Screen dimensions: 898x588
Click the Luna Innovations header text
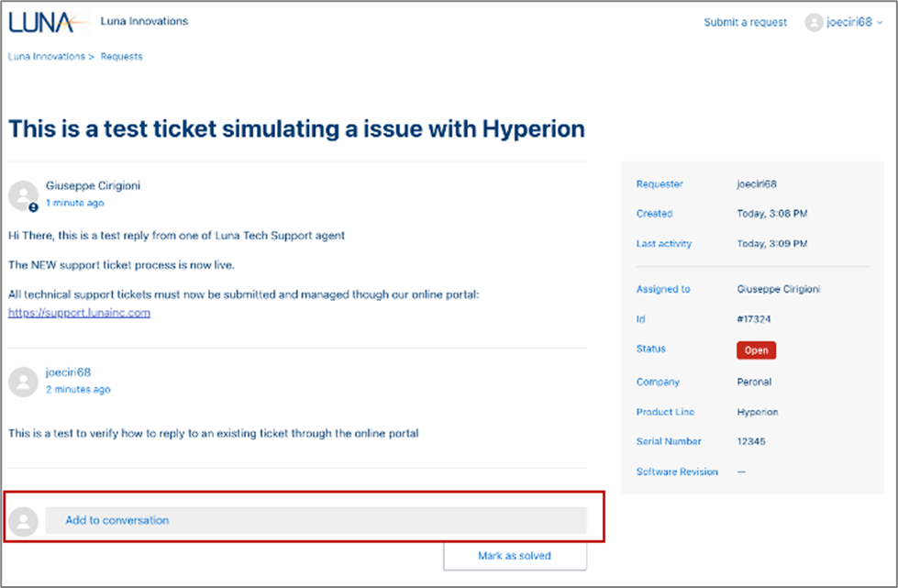point(143,20)
